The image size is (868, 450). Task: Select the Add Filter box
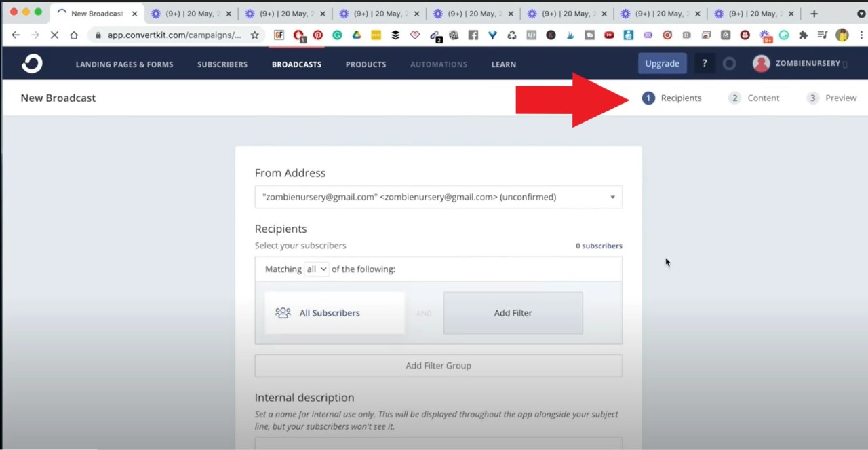click(513, 312)
